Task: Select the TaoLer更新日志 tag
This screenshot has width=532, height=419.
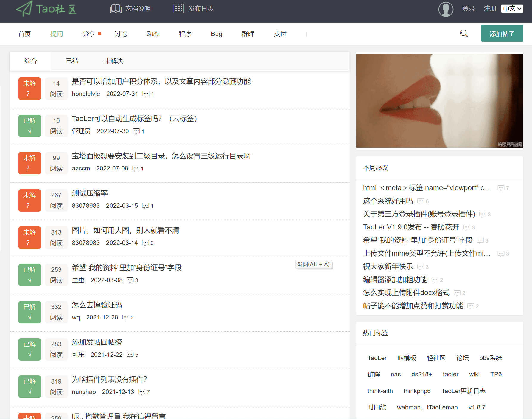Action: click(x=463, y=391)
